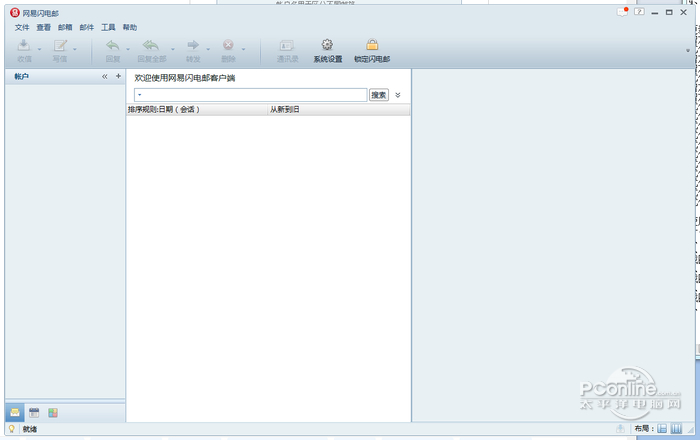Expand advanced search double-chevron arrow

[398, 95]
